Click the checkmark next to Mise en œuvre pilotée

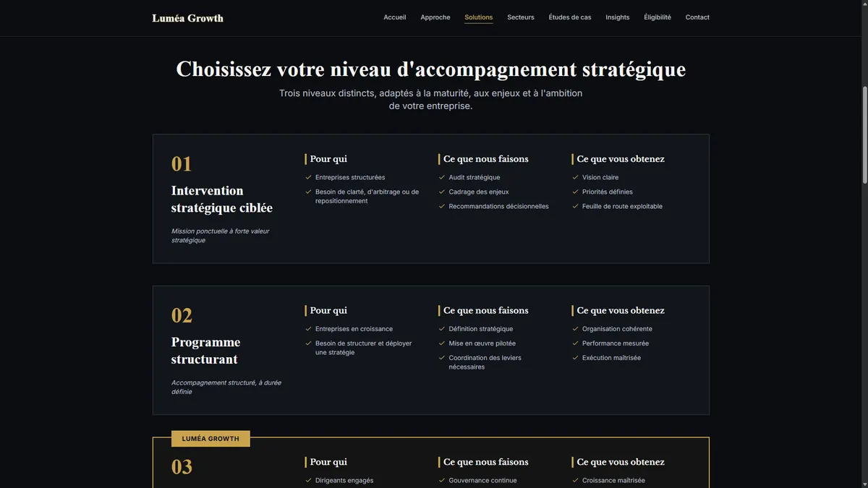coord(442,343)
